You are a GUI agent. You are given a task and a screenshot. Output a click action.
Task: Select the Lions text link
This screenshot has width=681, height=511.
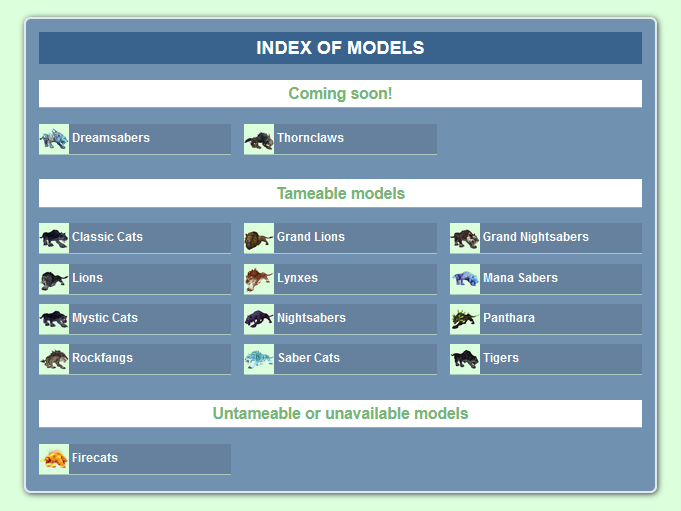click(x=87, y=278)
